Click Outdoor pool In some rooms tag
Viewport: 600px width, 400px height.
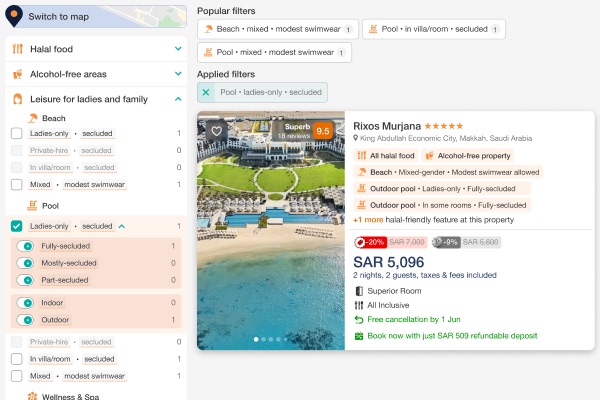click(x=442, y=205)
